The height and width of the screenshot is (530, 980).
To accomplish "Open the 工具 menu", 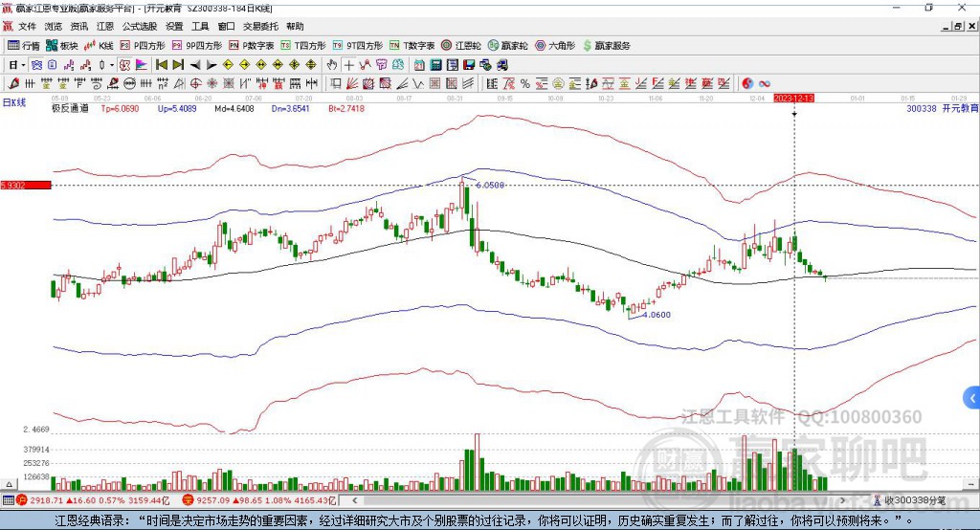I will [x=200, y=26].
